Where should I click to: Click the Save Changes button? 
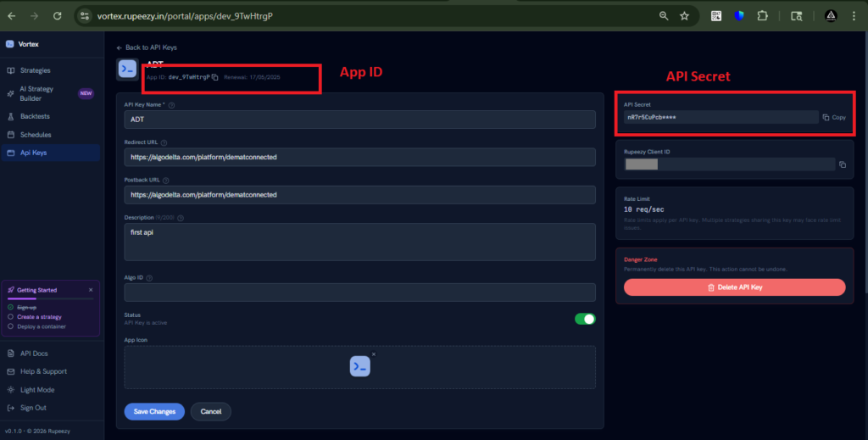point(153,411)
